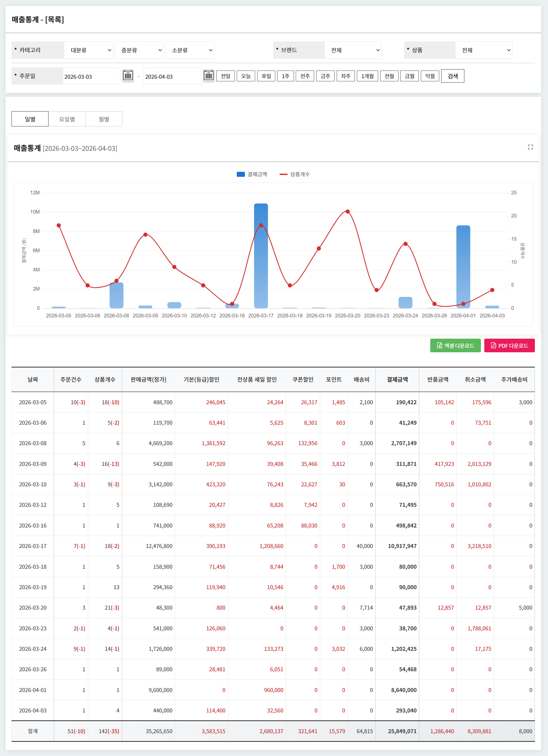The width and height of the screenshot is (548, 756).
Task: Switch to the 월별 tab
Action: (x=104, y=119)
